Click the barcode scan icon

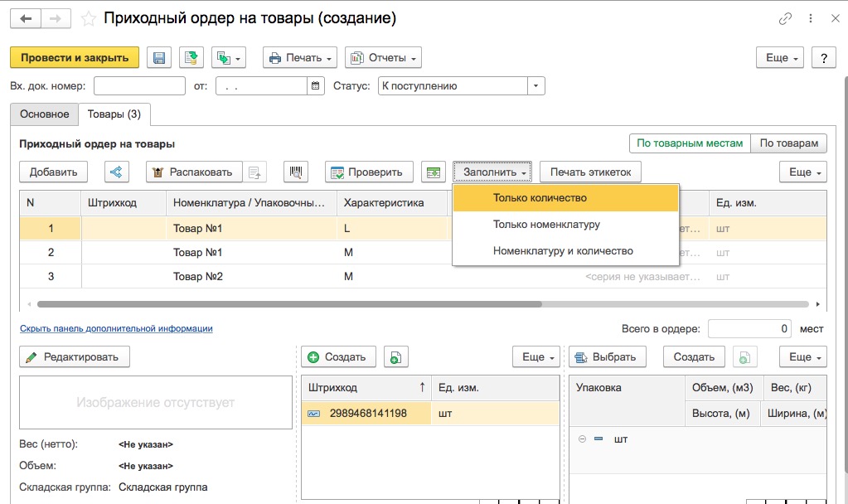(296, 172)
